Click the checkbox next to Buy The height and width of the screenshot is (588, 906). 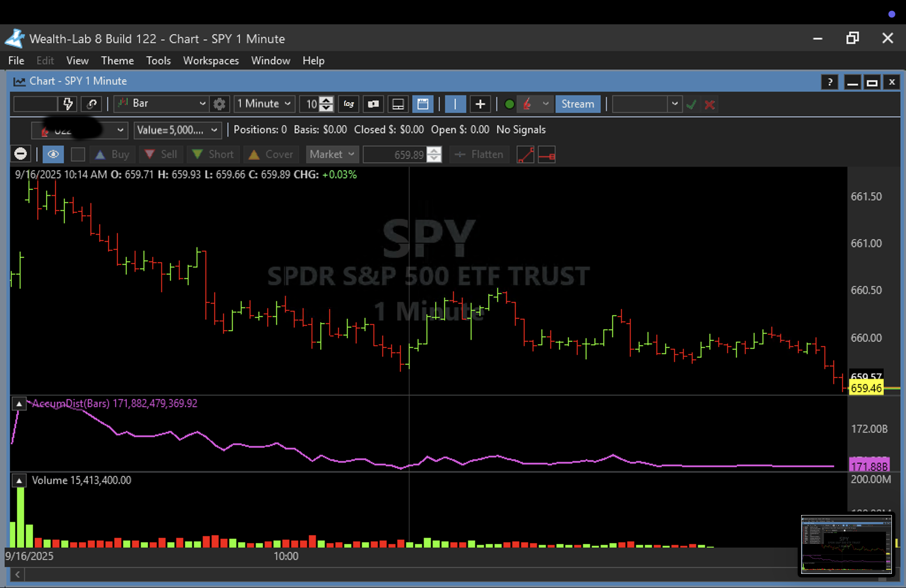point(78,154)
